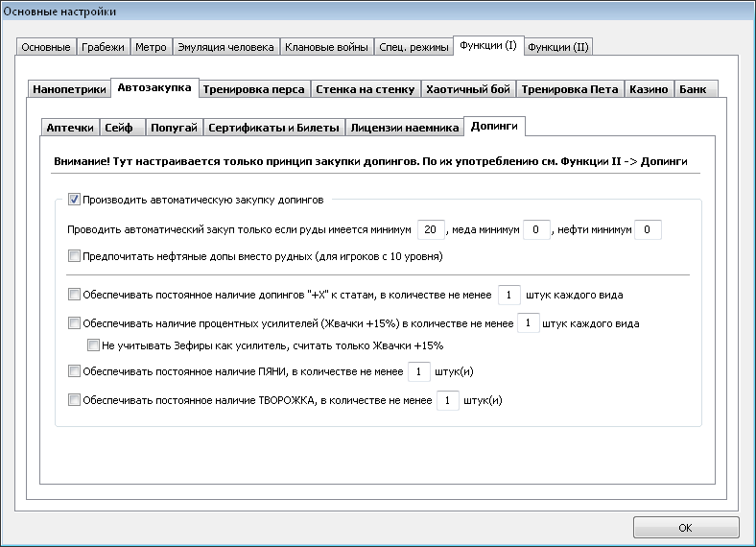Click the ТВОРОЖКА quantity field
The height and width of the screenshot is (547, 756).
(x=447, y=400)
